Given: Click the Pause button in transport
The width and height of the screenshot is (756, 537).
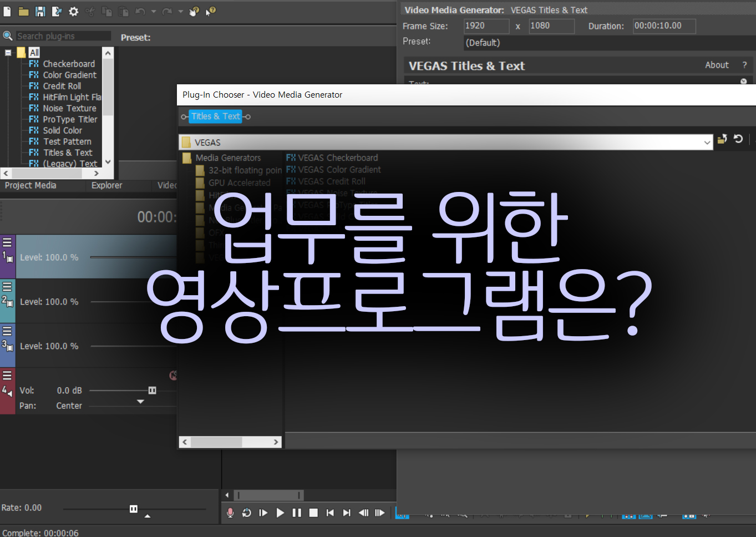Looking at the screenshot, I should coord(297,513).
